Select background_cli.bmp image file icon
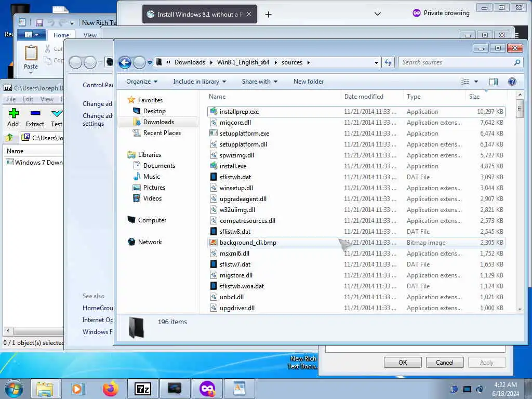This screenshot has height=399, width=532. pos(214,242)
